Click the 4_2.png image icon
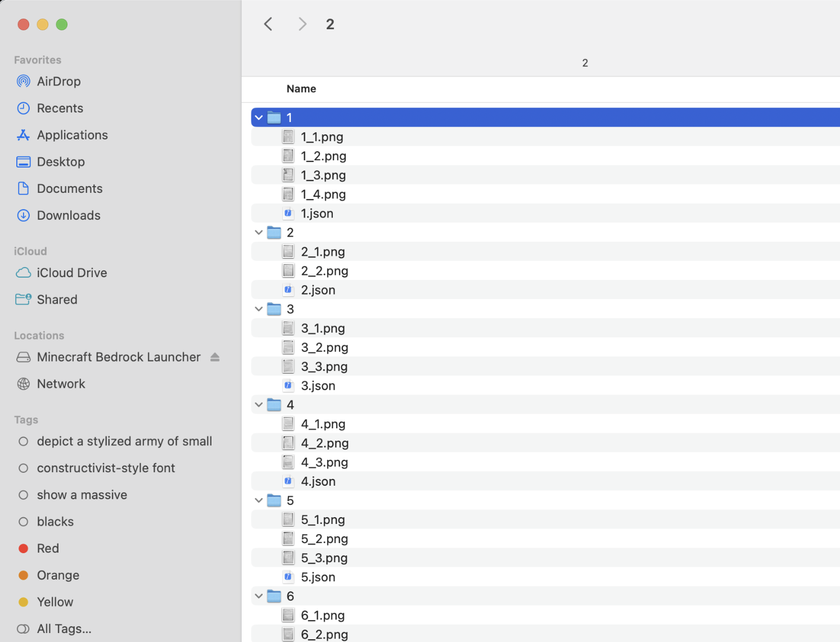Viewport: 840px width, 642px height. point(288,443)
